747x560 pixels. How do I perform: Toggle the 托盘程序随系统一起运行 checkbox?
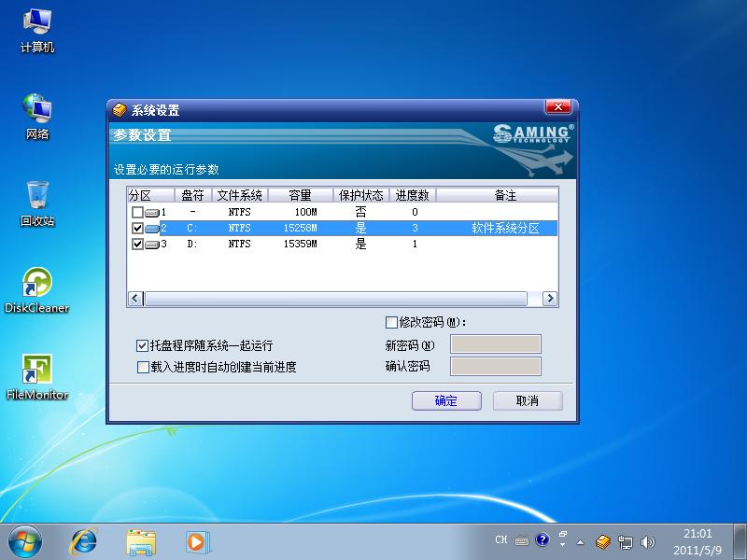click(143, 345)
